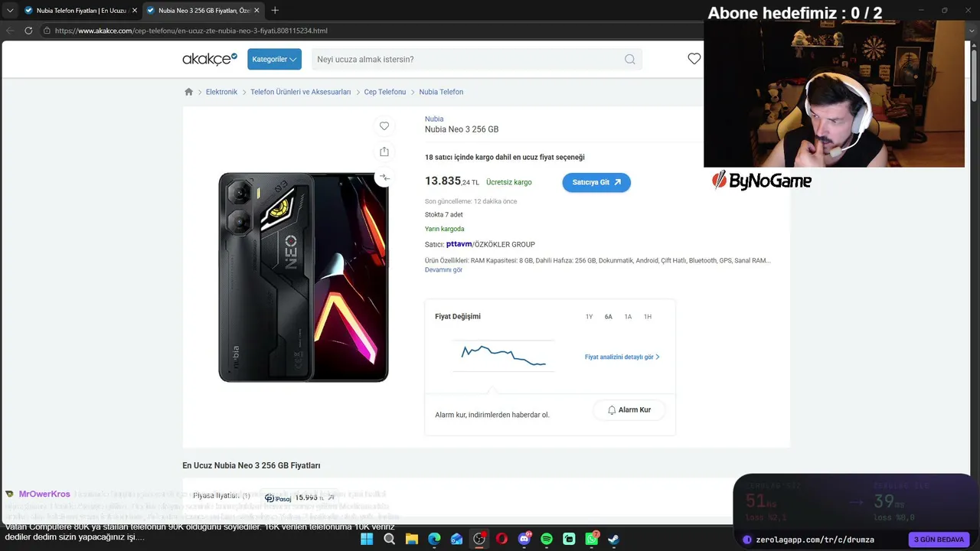This screenshot has height=551, width=980.
Task: Select the 1H price history range
Action: pyautogui.click(x=648, y=317)
